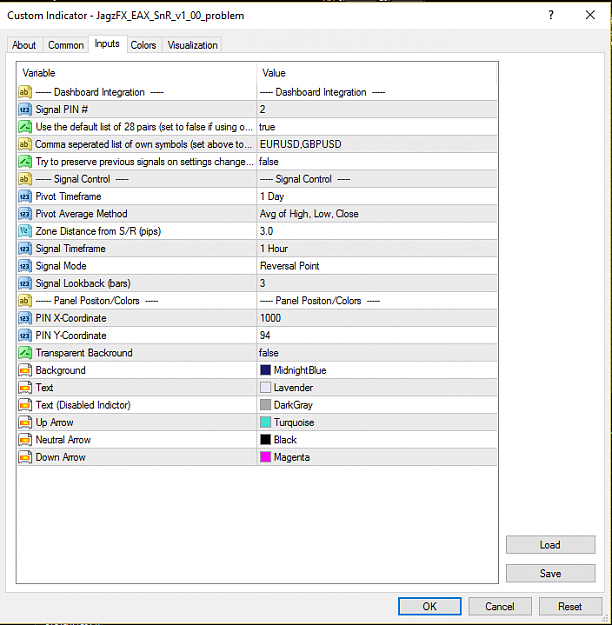Image resolution: width=612 pixels, height=625 pixels.
Task: Click the boolean icon next to Transparent Backround
Action: [25, 353]
